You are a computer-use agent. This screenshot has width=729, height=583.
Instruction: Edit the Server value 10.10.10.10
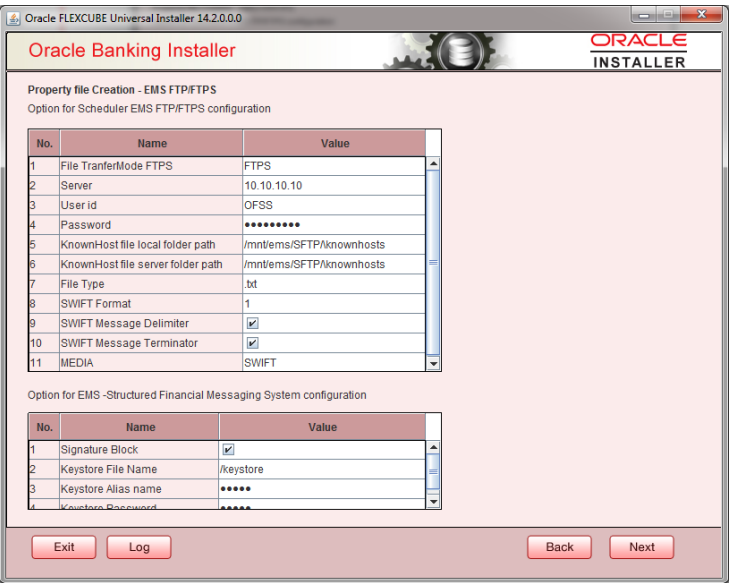tap(334, 186)
